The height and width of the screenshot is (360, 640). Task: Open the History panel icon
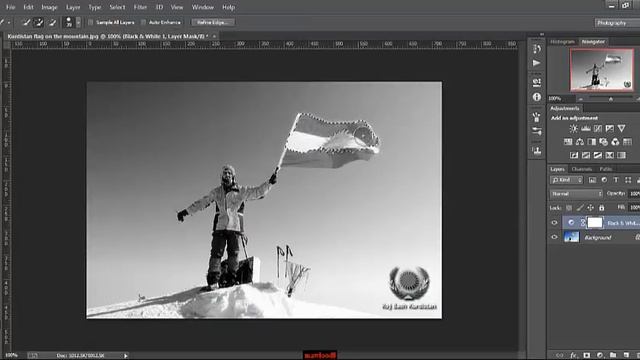pyautogui.click(x=537, y=49)
